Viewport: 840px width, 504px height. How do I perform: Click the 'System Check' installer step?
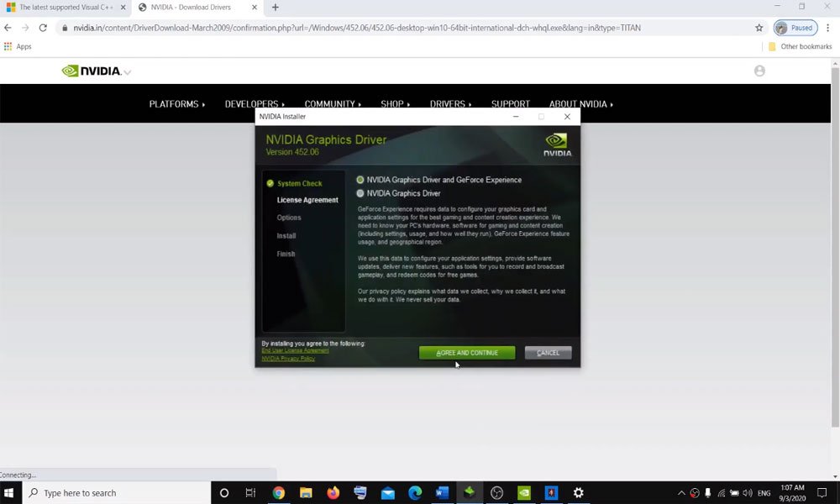click(x=300, y=183)
